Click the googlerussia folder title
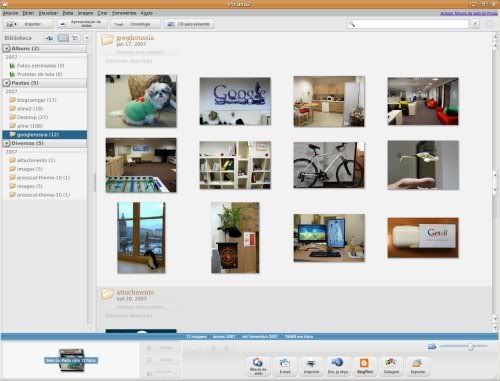 click(x=135, y=38)
